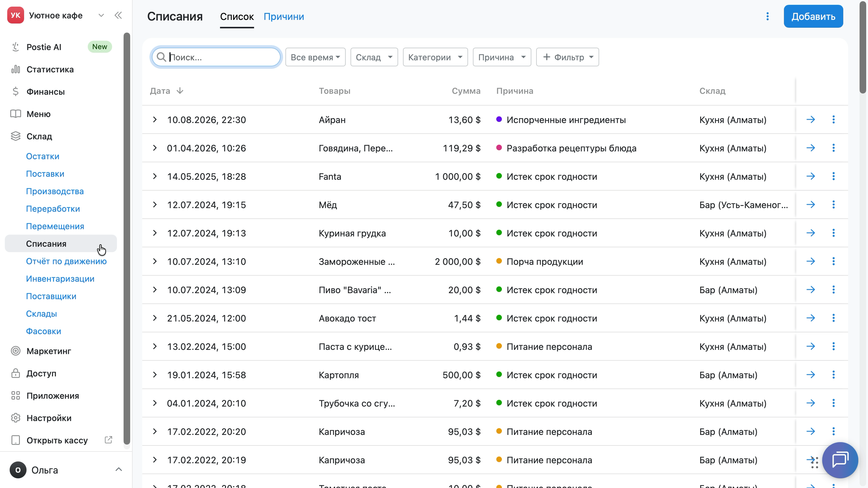This screenshot has height=488, width=868.
Task: Open Айран write-off via arrow icon
Action: (810, 119)
